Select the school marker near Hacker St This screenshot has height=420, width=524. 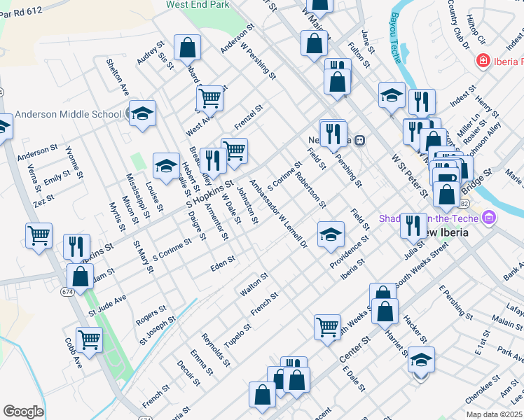[x=421, y=360]
